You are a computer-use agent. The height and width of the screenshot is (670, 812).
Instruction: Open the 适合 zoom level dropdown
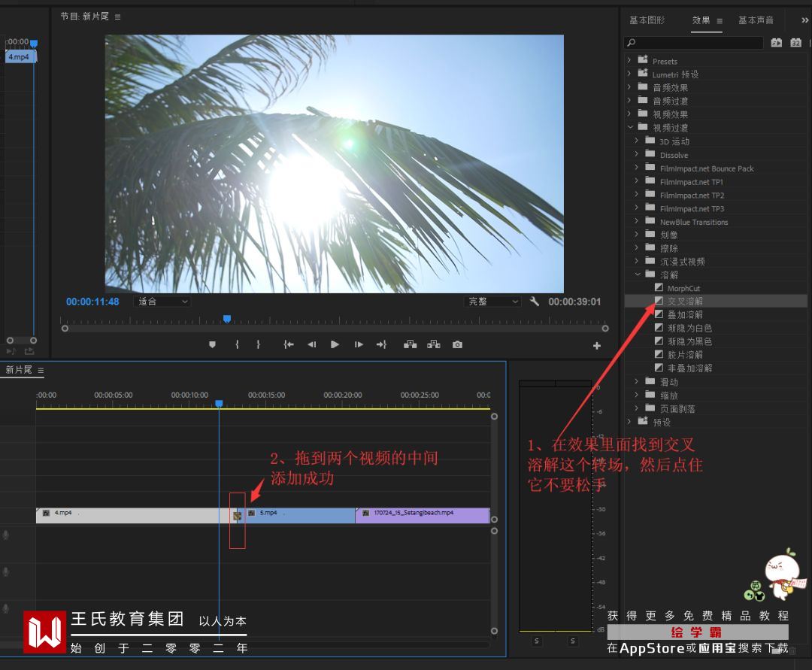click(x=162, y=302)
